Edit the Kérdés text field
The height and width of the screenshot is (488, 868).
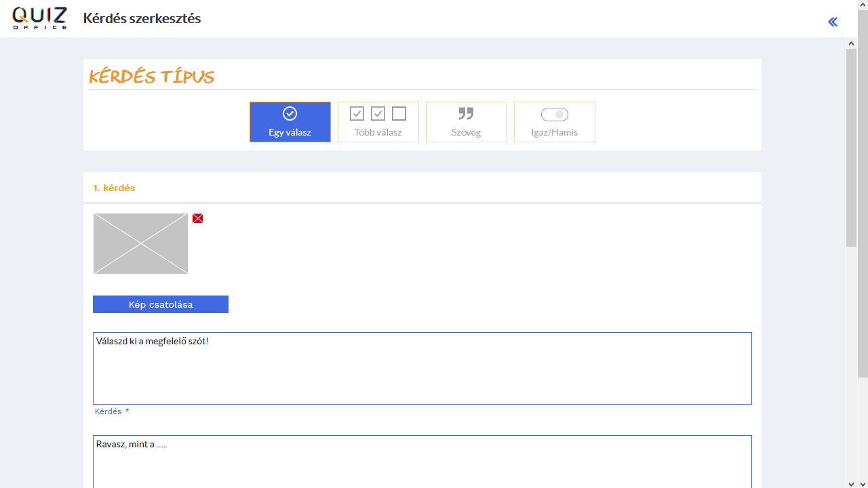422,368
